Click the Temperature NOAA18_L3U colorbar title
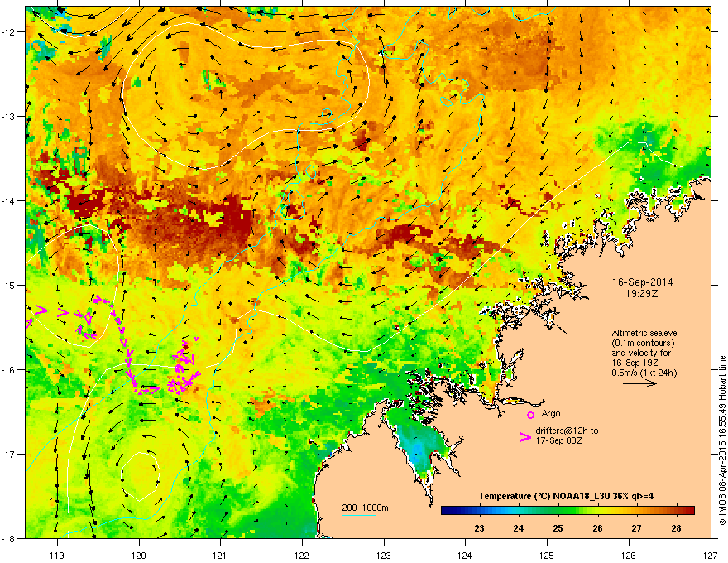Viewport: 728px width, 563px height. 566,496
